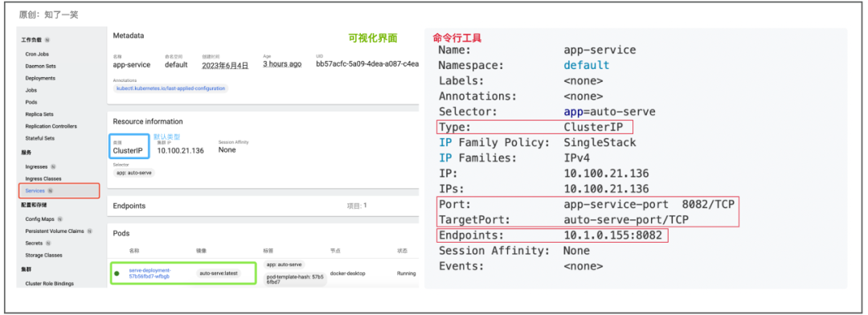
Task: Click the 工作负载 section header
Action: 31,40
